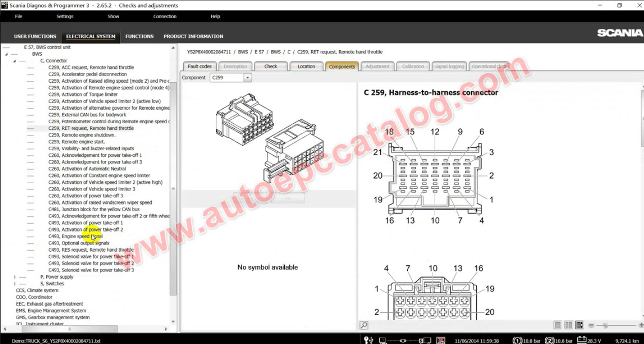Select the split layout with sidebar view icon
This screenshot has height=344, width=644.
tap(580, 325)
